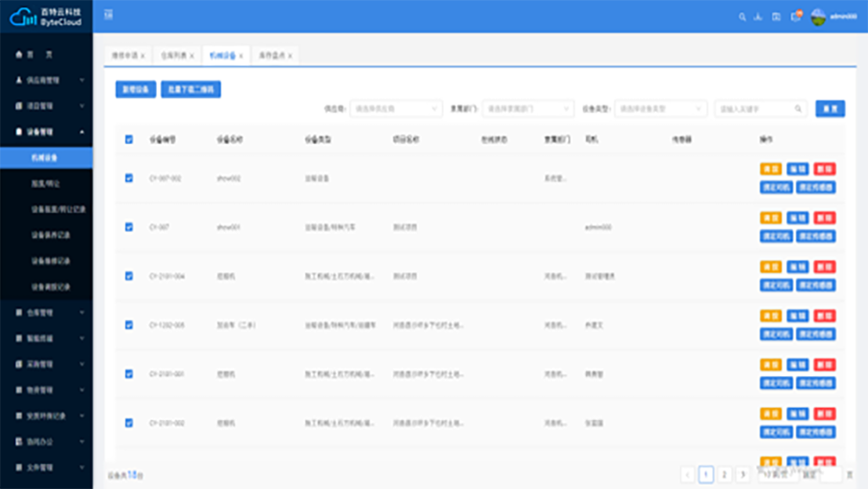Open the supplier filter dropdown
The width and height of the screenshot is (868, 489).
pos(396,109)
